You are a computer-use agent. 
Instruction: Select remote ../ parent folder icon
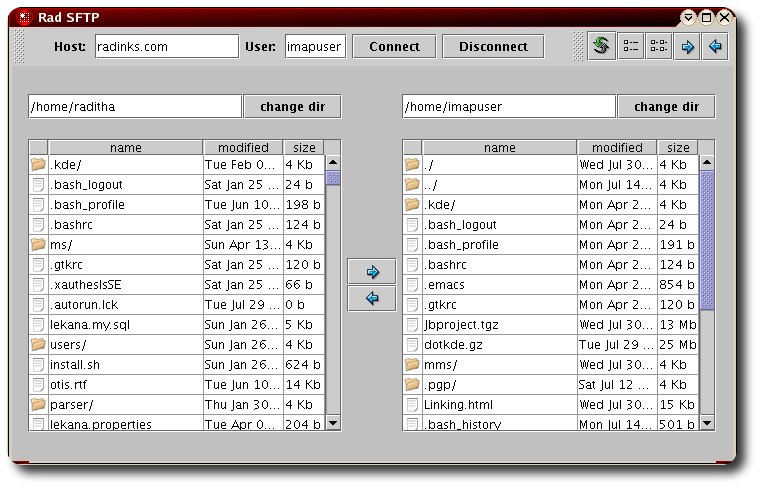412,184
